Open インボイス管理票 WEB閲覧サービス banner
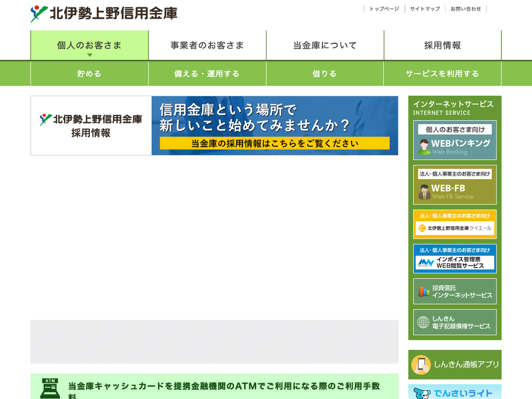 click(x=454, y=258)
